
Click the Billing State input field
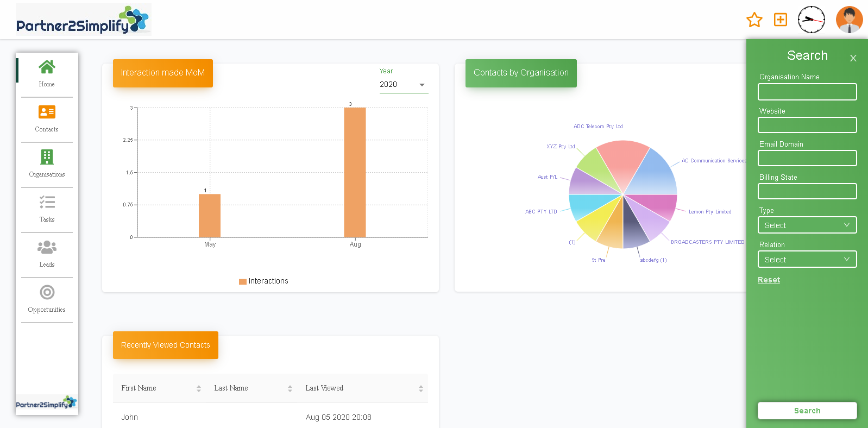(x=807, y=191)
